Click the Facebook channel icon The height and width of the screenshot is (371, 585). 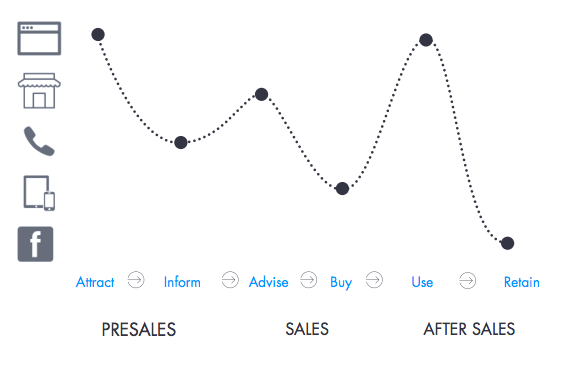click(35, 244)
